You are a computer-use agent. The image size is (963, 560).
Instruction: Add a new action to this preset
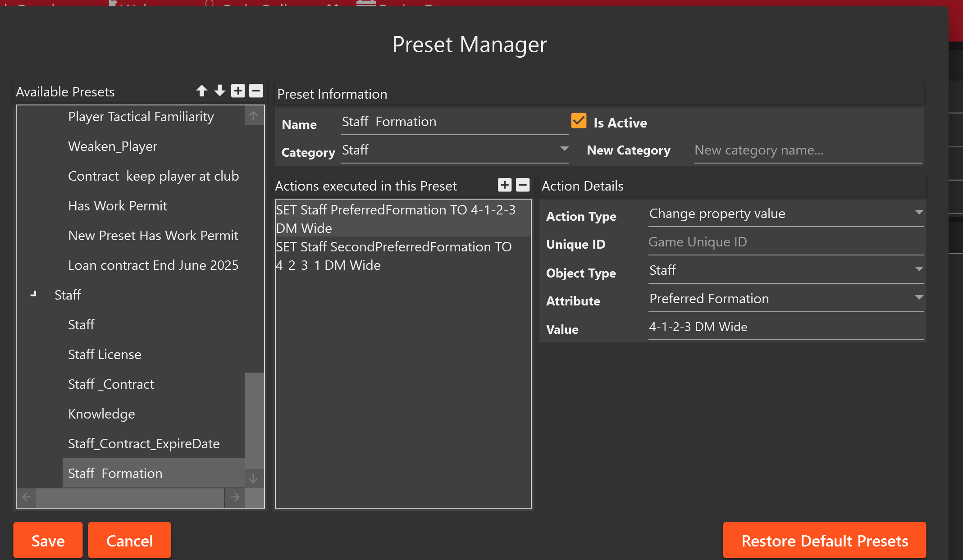505,185
